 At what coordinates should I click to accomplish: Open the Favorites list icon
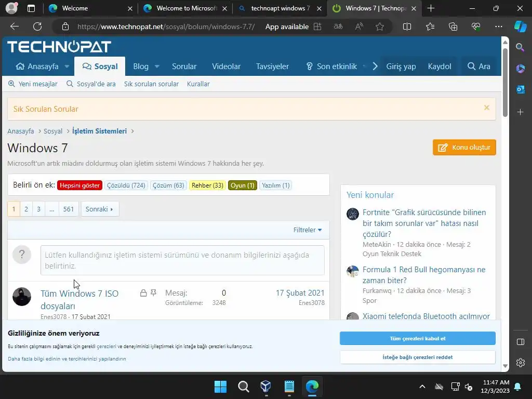pos(430,26)
